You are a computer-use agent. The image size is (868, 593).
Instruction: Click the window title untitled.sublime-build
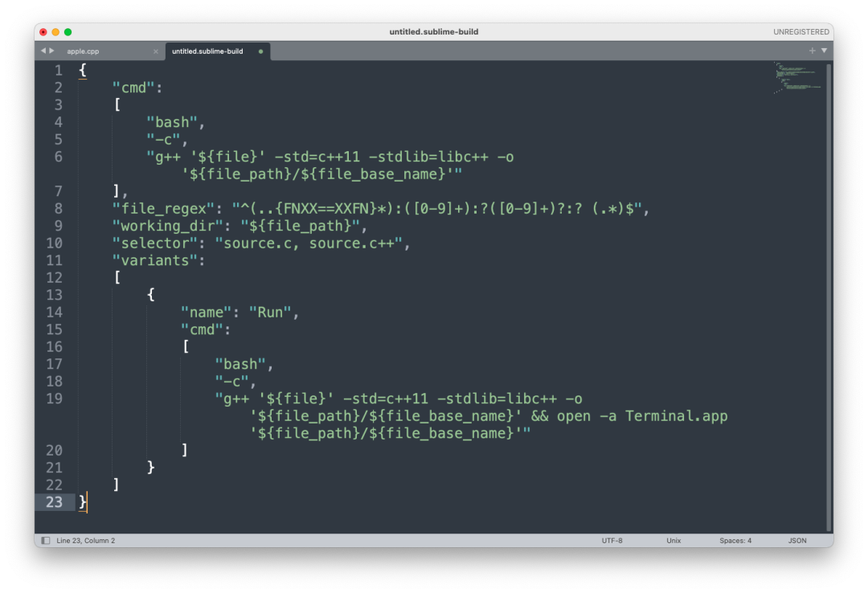click(433, 31)
